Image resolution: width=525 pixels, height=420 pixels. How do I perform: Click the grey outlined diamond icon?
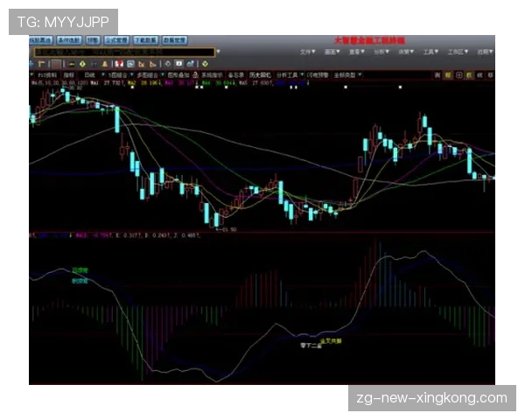coord(168,64)
